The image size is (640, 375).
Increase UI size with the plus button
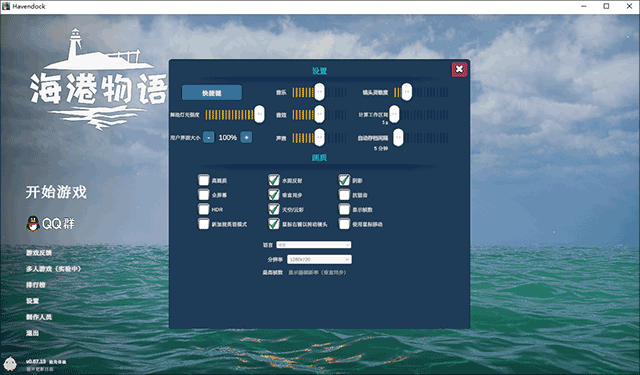246,138
